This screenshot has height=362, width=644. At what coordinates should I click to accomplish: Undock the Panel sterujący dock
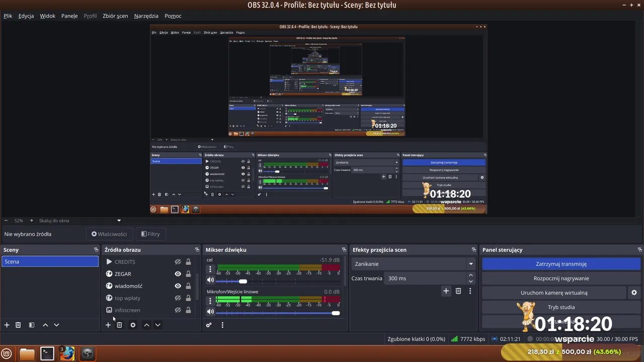[640, 250]
